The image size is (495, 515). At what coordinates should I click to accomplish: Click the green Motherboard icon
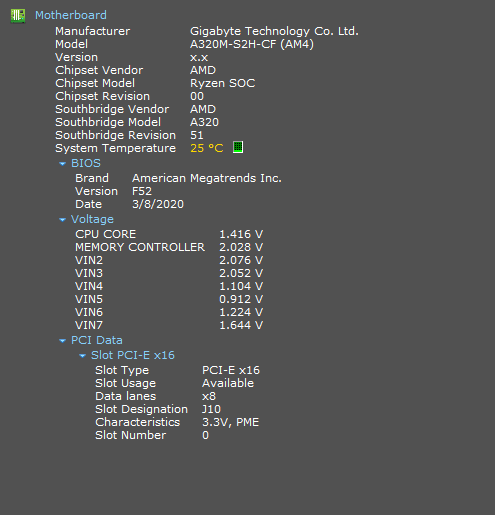click(x=18, y=16)
